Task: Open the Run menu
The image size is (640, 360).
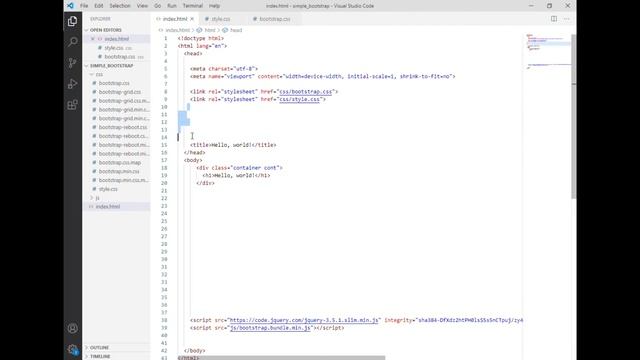Action: tap(172, 6)
